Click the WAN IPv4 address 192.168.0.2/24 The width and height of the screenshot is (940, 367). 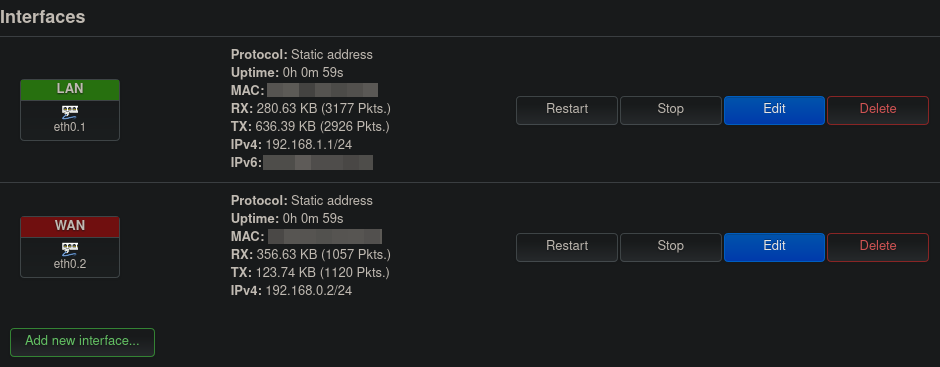309,291
